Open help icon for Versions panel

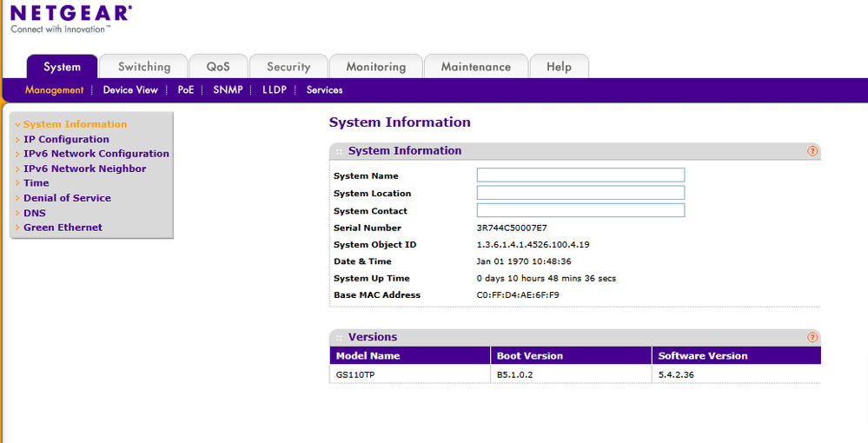tap(812, 337)
